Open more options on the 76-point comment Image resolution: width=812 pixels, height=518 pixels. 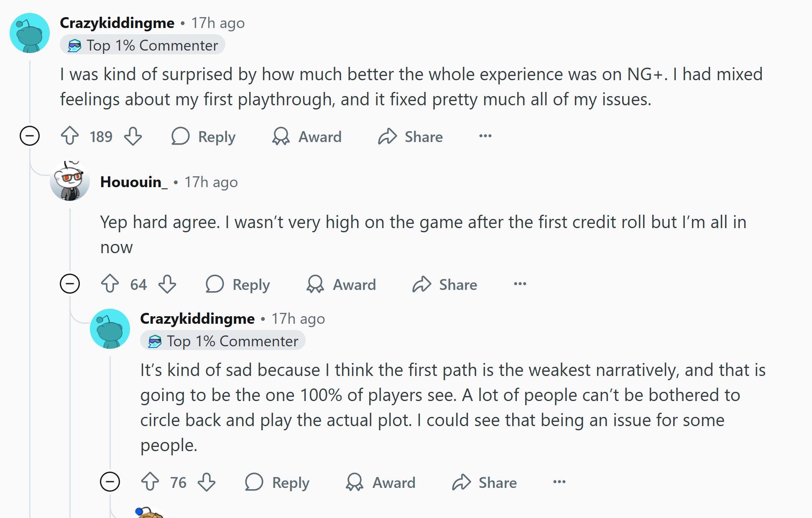[x=559, y=482]
